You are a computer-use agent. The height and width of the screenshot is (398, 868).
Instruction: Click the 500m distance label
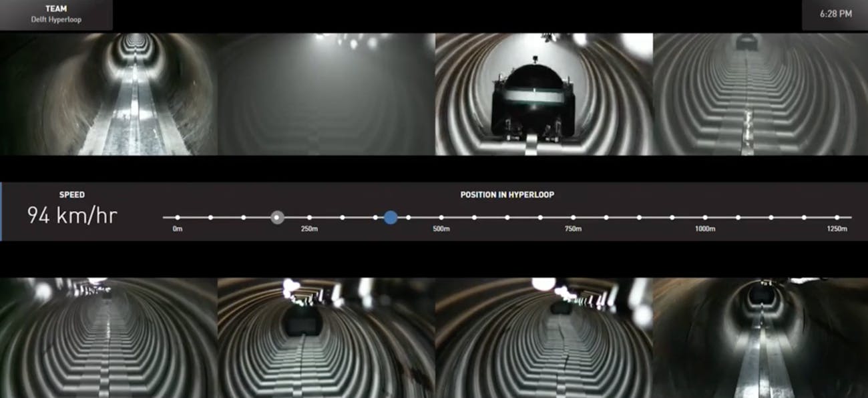click(441, 230)
